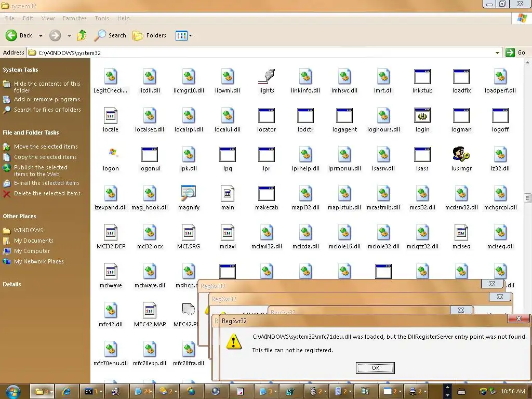532x399 pixels.
Task: Select the lz32.dll file icon
Action: pos(500,154)
